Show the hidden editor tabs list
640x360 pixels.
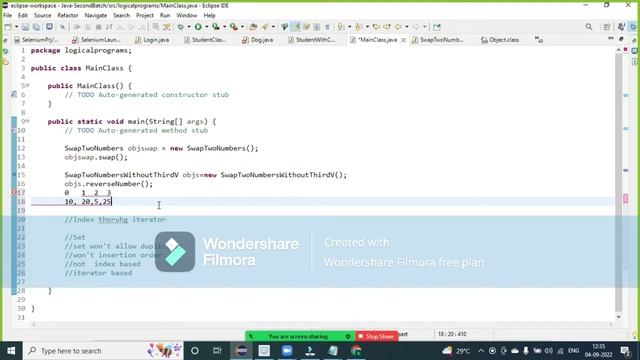tap(539, 40)
